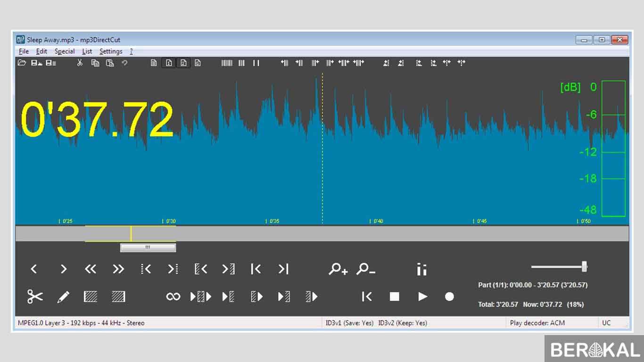Viewport: 644px width, 362px height.
Task: Start recording with the round Record button
Action: 449,296
